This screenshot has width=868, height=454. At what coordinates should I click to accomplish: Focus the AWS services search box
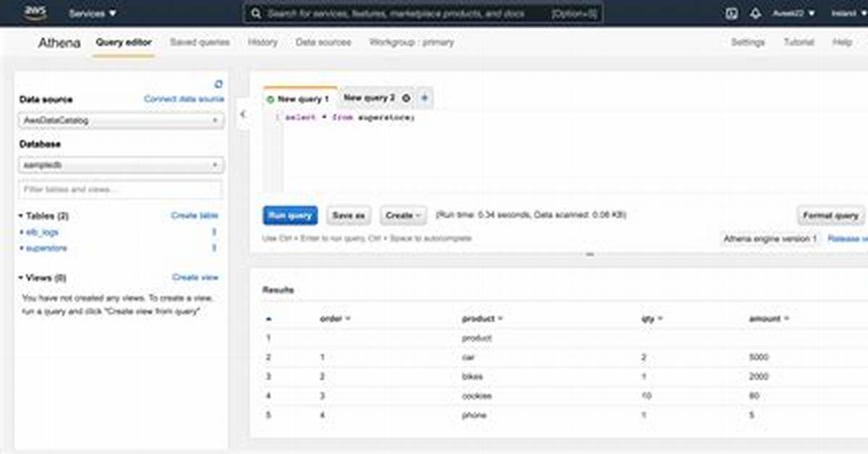pyautogui.click(x=423, y=14)
